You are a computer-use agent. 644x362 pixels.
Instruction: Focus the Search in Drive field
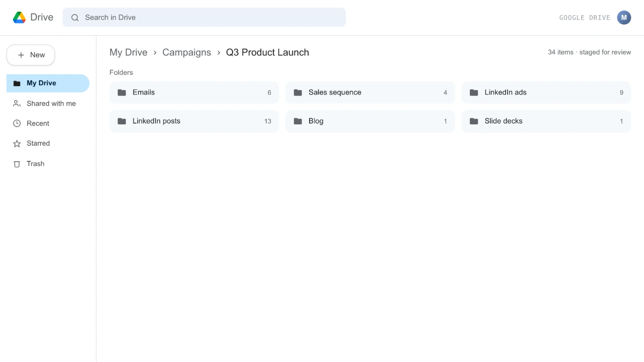click(204, 17)
